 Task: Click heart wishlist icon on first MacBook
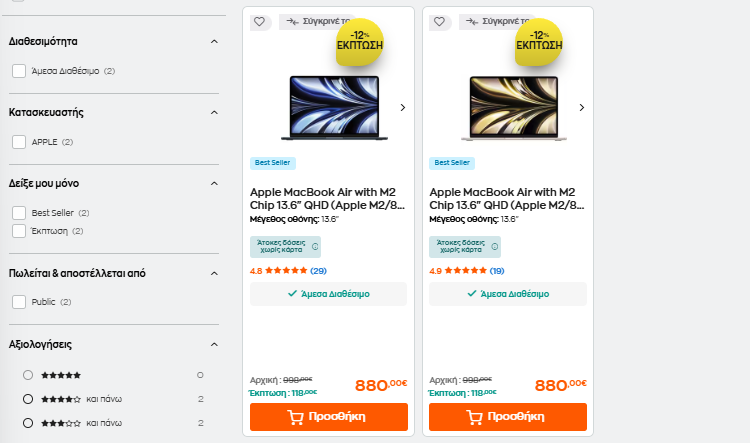259,22
